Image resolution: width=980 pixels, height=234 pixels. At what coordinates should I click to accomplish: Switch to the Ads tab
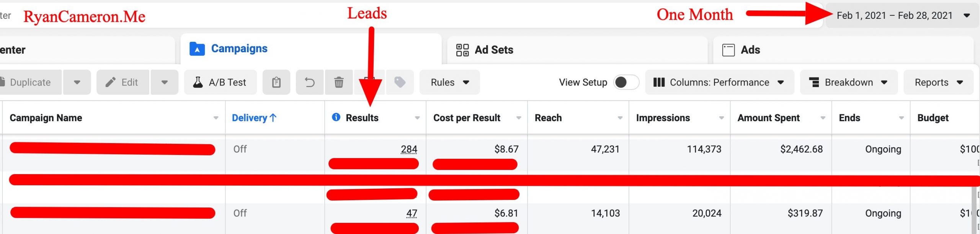coord(750,50)
